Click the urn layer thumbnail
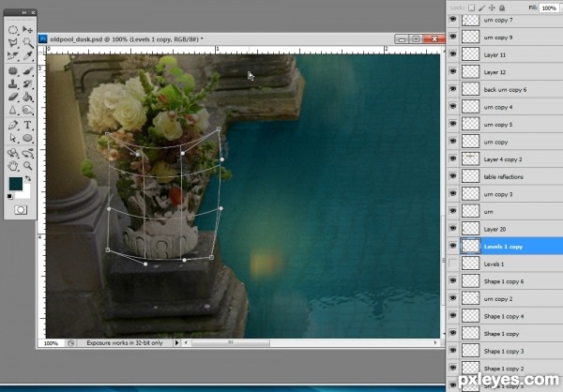The width and height of the screenshot is (563, 392). coord(470,211)
